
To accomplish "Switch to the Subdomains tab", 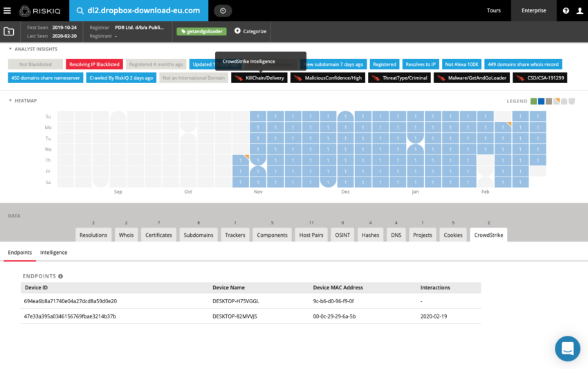I will [199, 235].
